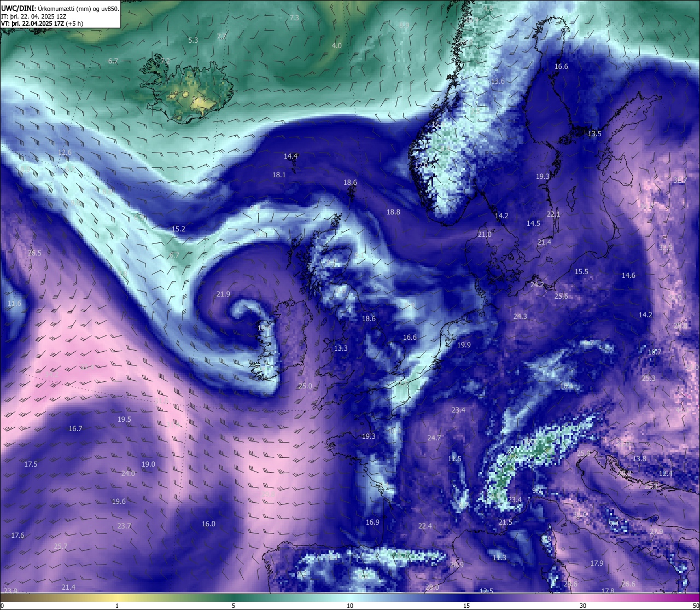Click colour bar tick label 50
The image size is (700, 610).
click(x=695, y=606)
